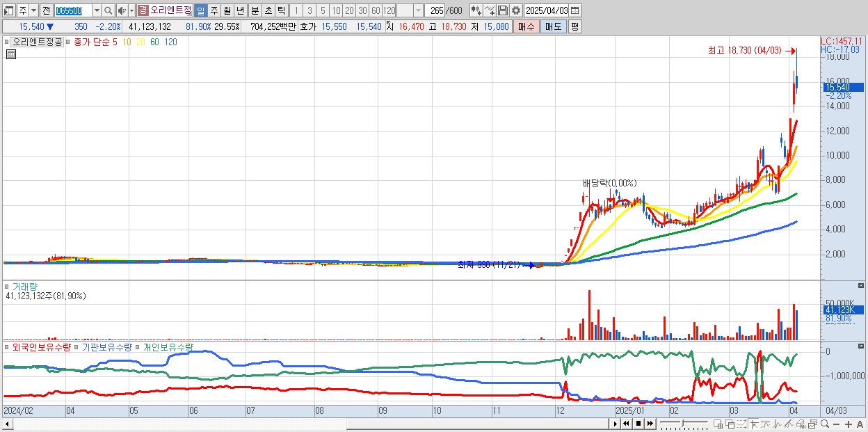Choose the 60 interval button
The image size is (868, 432).
[376, 10]
